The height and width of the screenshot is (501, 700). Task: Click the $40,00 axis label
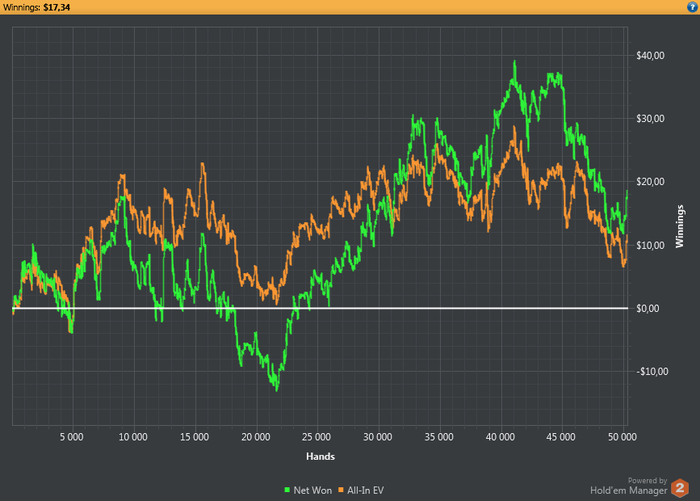pos(650,56)
